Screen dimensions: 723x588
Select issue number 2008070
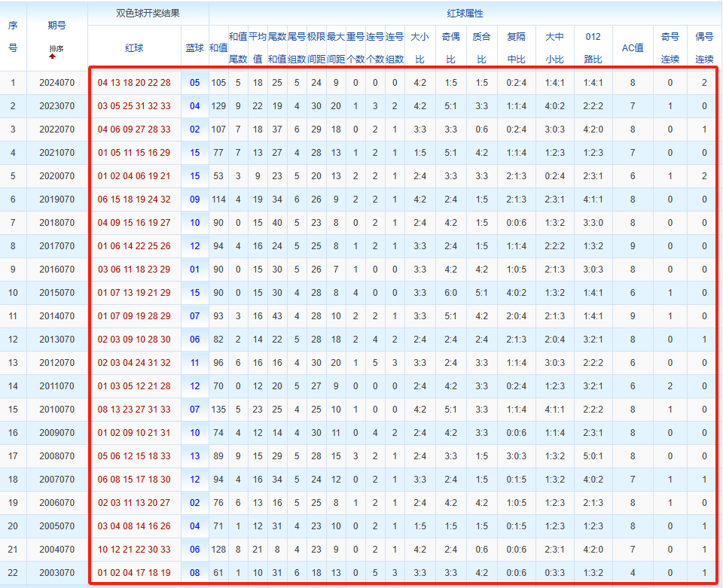(x=56, y=456)
